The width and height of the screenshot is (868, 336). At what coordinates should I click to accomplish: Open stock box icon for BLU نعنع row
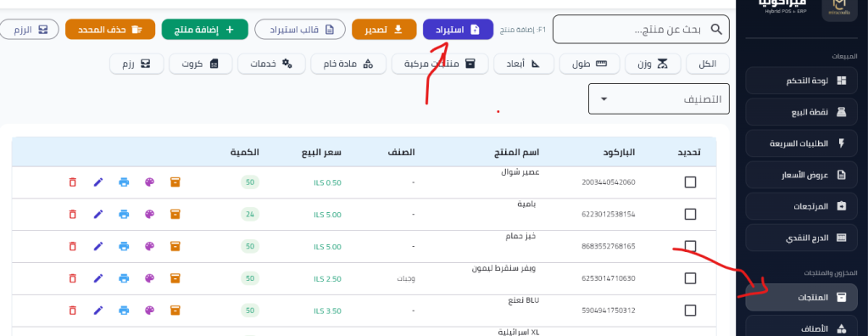click(x=175, y=311)
